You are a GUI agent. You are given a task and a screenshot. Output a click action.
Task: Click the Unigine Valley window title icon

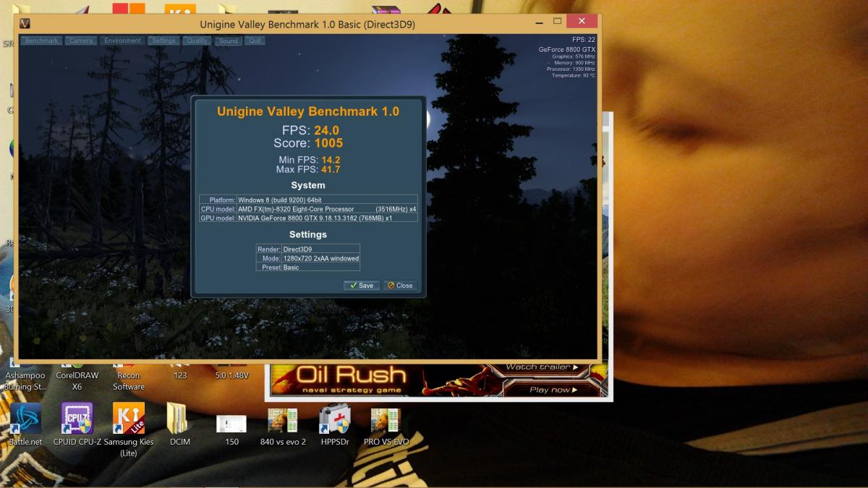(26, 23)
